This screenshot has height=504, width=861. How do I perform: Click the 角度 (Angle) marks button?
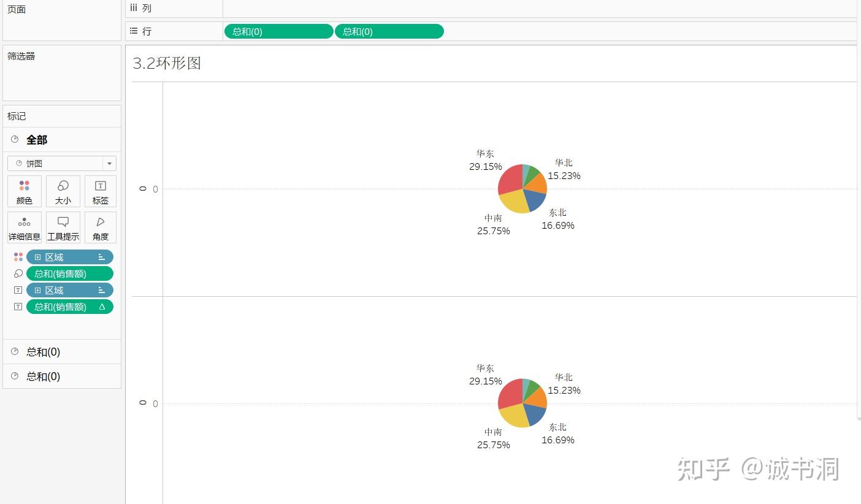point(100,227)
